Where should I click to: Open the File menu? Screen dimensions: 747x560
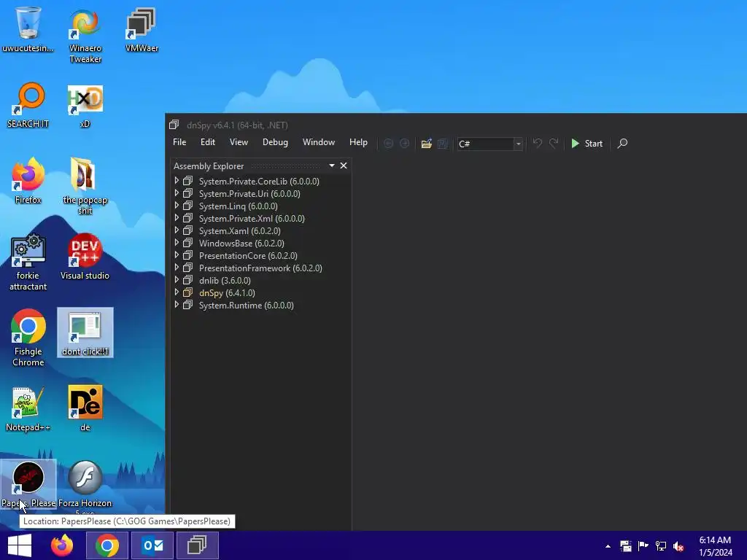(179, 142)
